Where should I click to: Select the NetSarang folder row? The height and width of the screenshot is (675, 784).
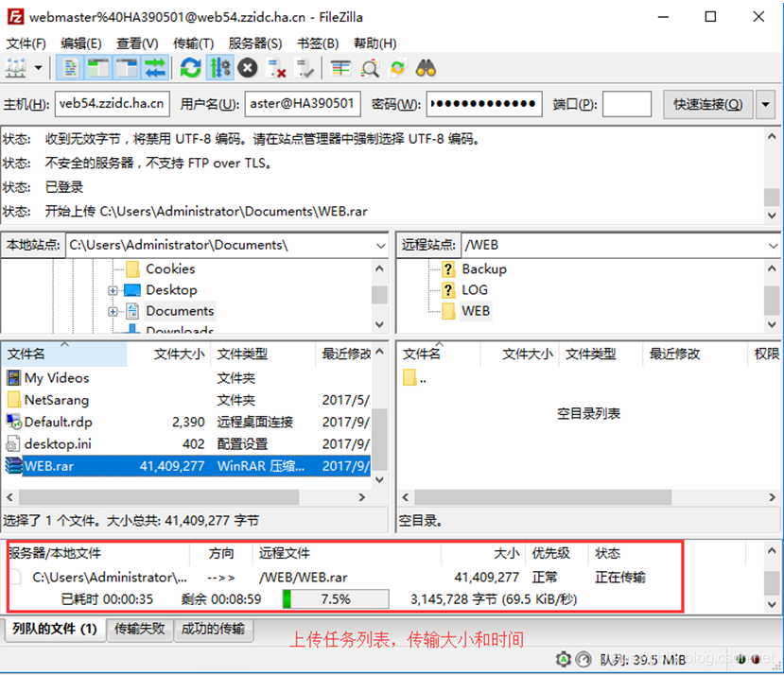[186, 400]
